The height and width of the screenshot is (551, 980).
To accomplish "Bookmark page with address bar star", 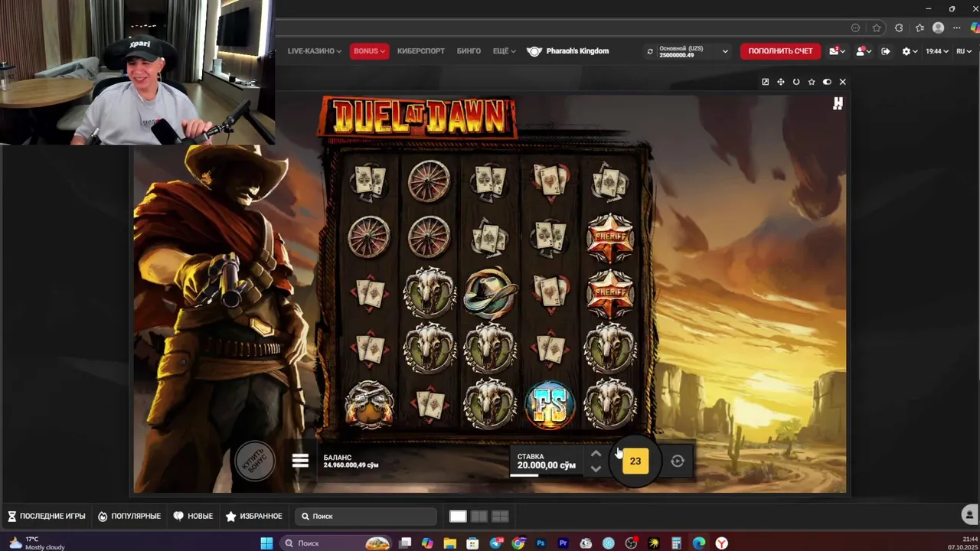I will point(877,28).
